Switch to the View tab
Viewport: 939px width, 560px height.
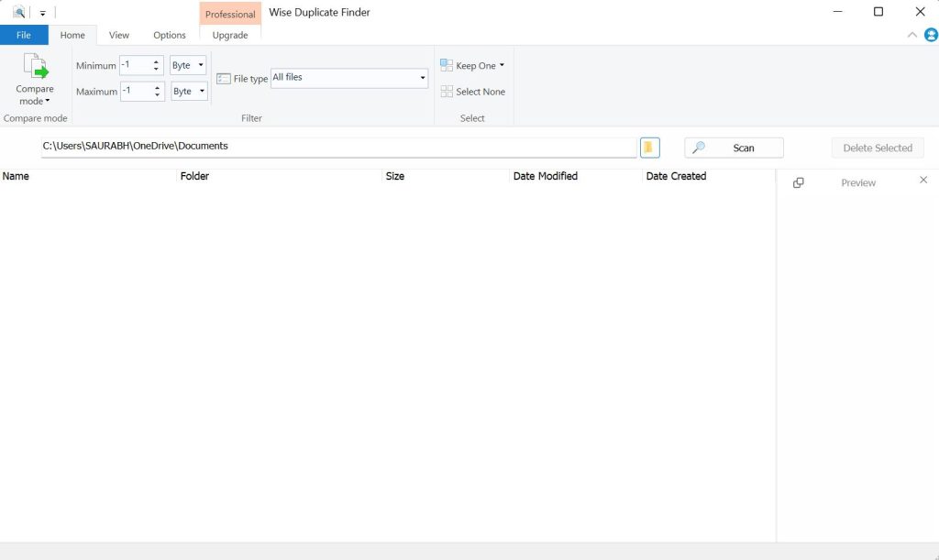pos(119,36)
